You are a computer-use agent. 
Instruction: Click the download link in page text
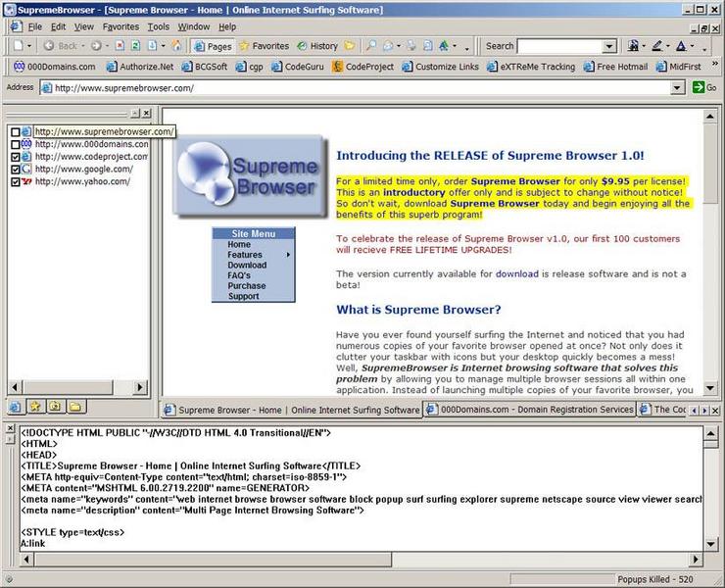(517, 273)
